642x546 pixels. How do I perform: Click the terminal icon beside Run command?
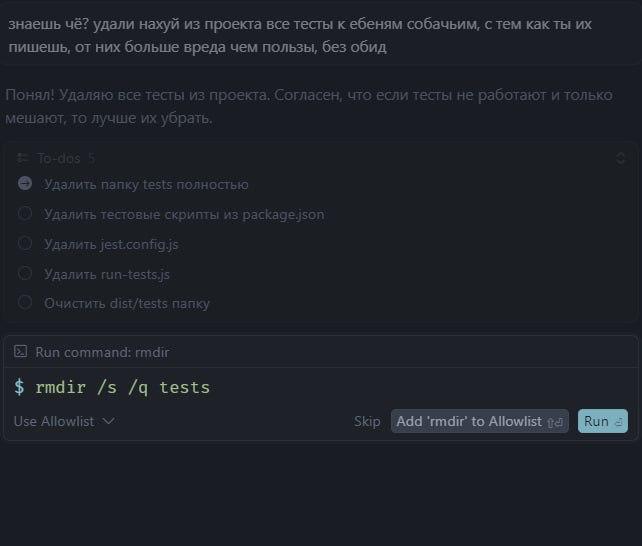pos(20,352)
